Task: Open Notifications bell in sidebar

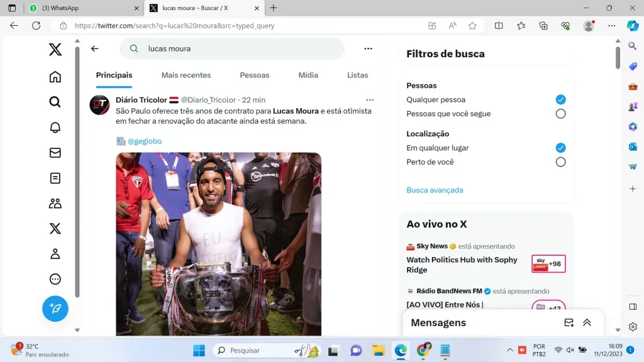Action: tap(55, 128)
